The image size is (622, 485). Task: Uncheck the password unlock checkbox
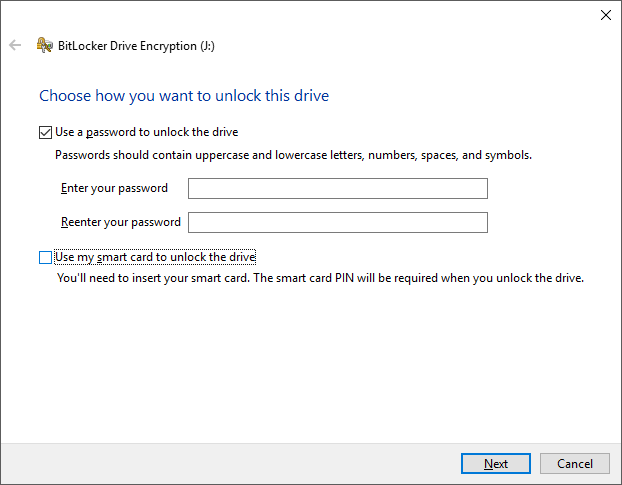coord(45,132)
